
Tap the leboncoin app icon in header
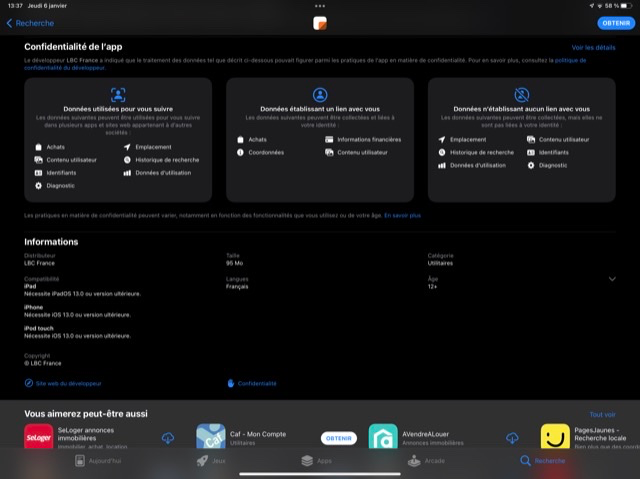click(x=320, y=23)
